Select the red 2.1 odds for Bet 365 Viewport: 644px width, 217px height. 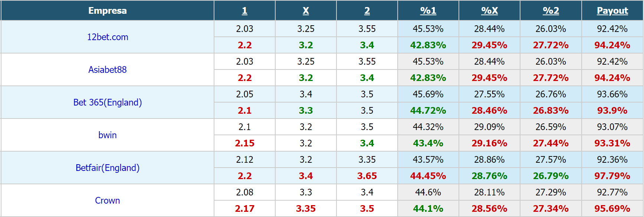[244, 111]
